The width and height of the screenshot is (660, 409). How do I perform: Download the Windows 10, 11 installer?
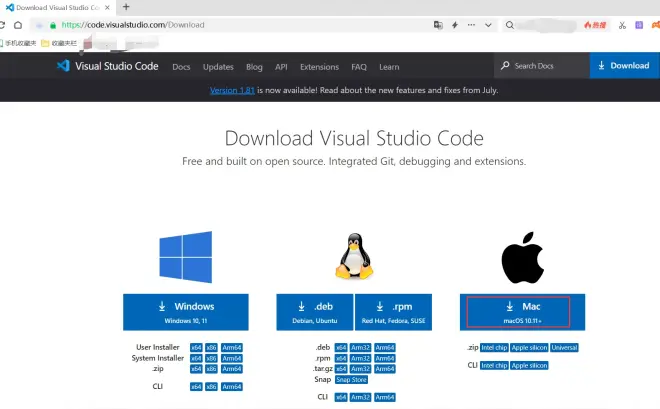click(x=185, y=311)
